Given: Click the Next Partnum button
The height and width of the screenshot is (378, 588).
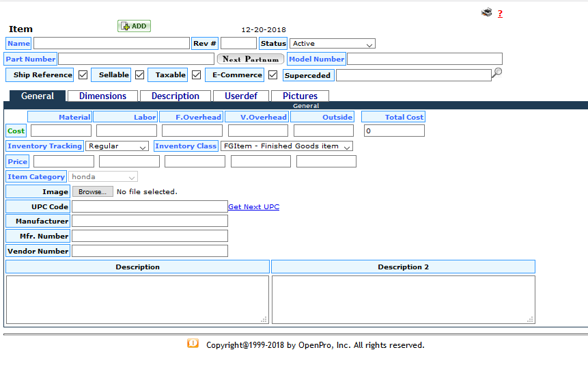Looking at the screenshot, I should click(x=250, y=59).
